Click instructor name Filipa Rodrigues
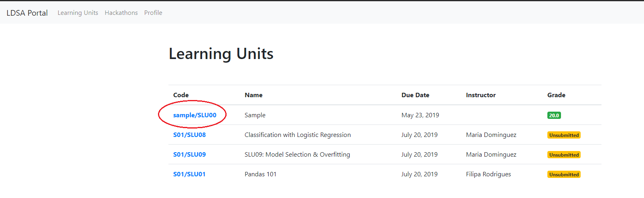Screen dimensions: 644x198 pos(488,174)
